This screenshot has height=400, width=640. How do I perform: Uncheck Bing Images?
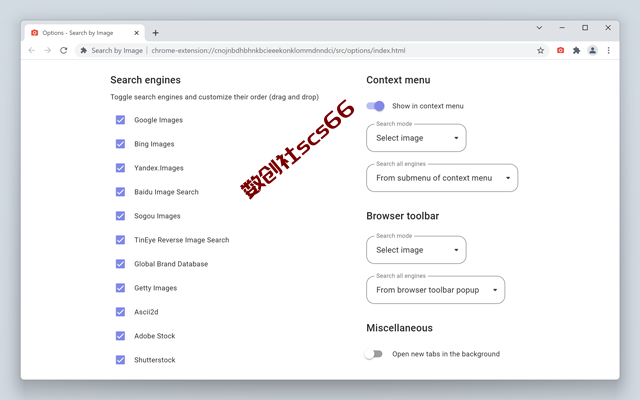(120, 144)
